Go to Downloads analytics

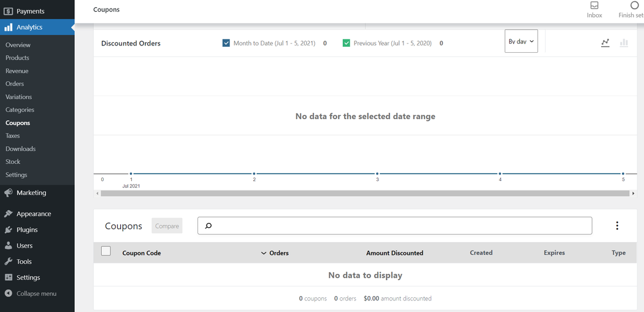pos(20,149)
